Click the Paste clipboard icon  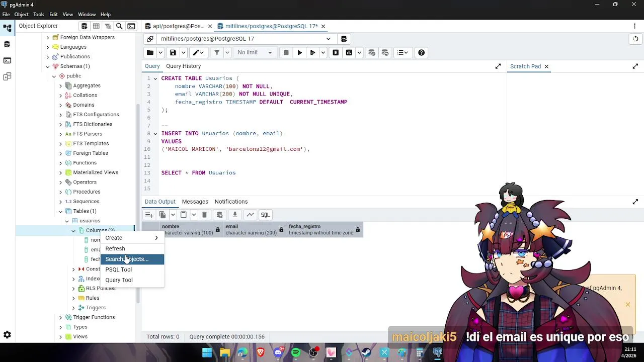[x=184, y=215]
